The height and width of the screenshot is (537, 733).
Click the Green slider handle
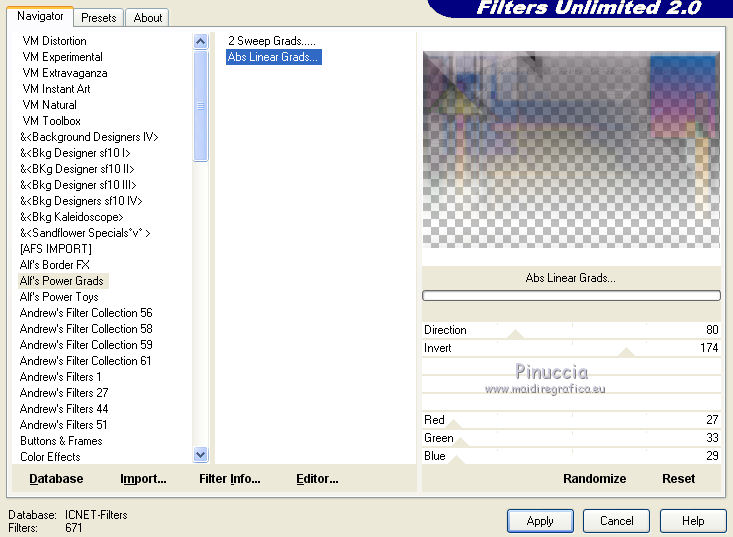[x=460, y=442]
